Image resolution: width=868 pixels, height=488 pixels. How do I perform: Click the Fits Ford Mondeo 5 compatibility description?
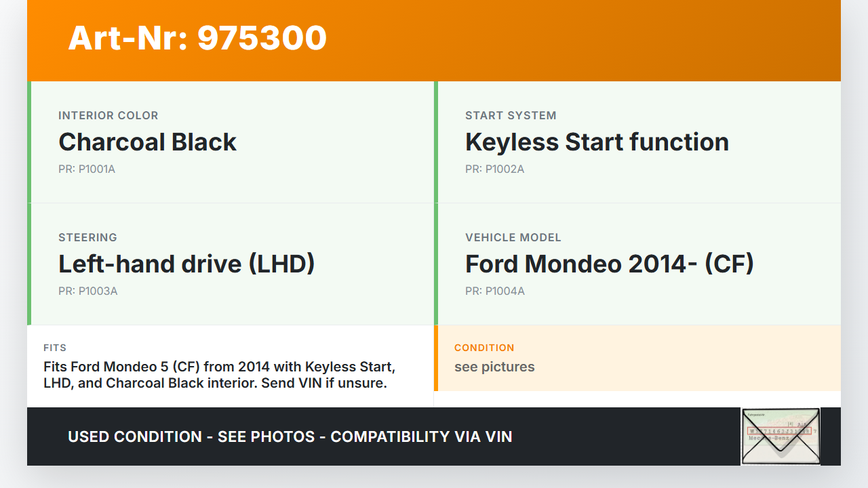(x=219, y=375)
